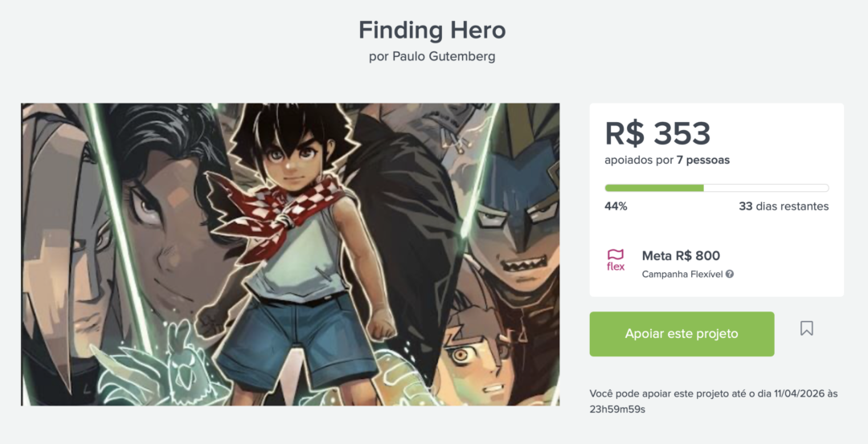The height and width of the screenshot is (444, 868).
Task: Open the Finding Hero cover artwork
Action: (x=290, y=254)
